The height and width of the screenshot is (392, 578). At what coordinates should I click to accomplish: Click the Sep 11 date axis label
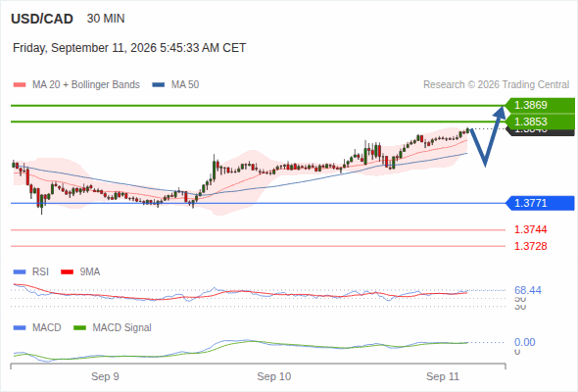click(x=443, y=376)
